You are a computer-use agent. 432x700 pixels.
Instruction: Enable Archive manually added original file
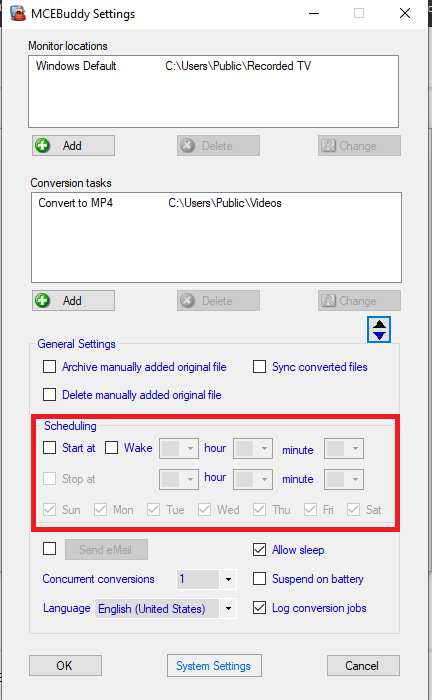[50, 367]
